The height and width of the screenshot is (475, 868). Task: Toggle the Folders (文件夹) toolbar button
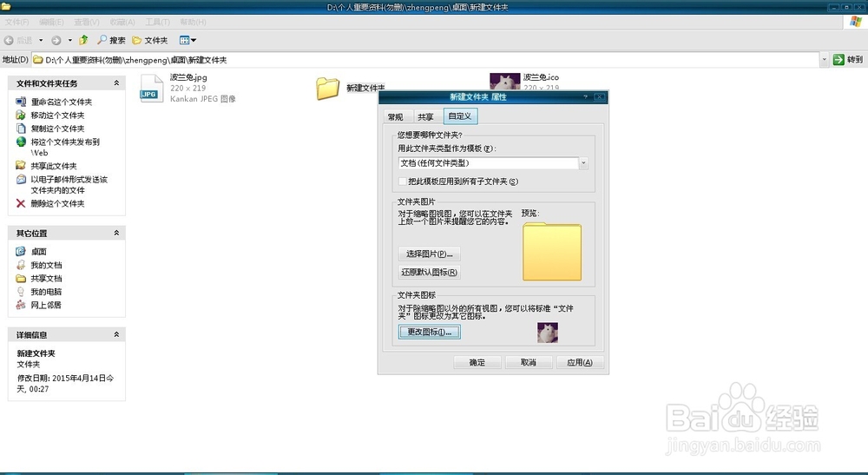pos(150,41)
